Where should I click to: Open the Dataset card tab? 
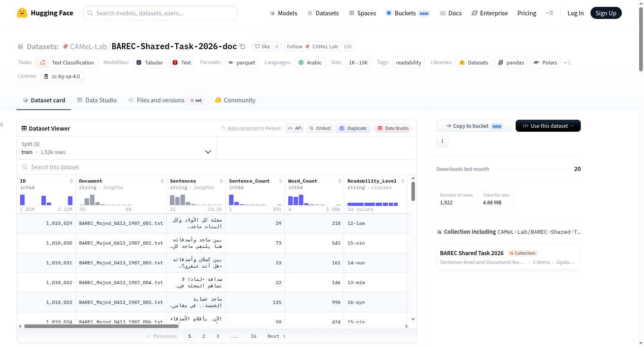coord(43,100)
